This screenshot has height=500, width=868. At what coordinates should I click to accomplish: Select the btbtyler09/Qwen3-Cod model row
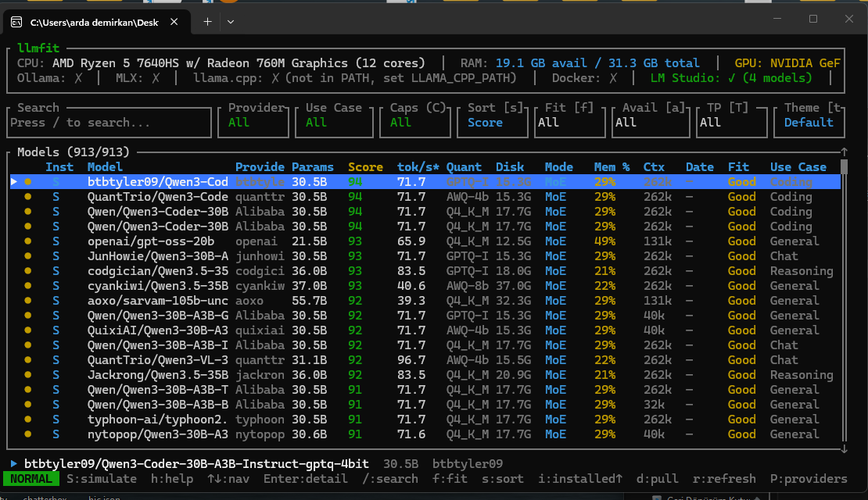pos(425,181)
